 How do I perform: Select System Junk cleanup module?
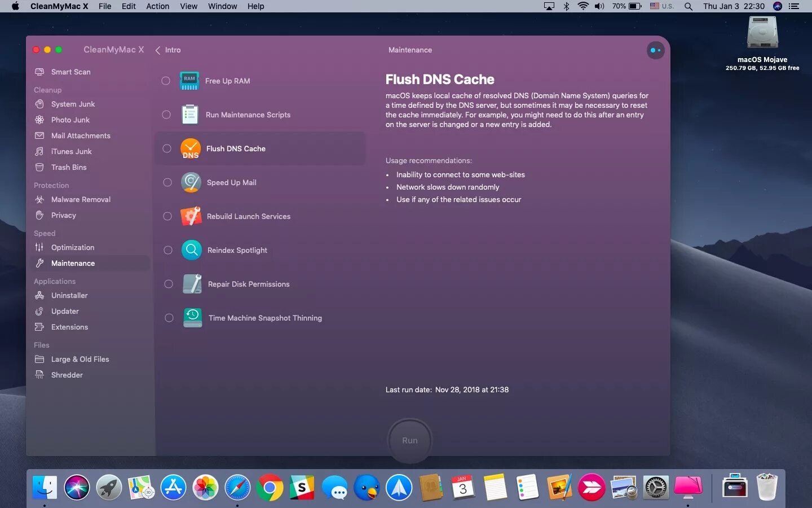point(73,104)
